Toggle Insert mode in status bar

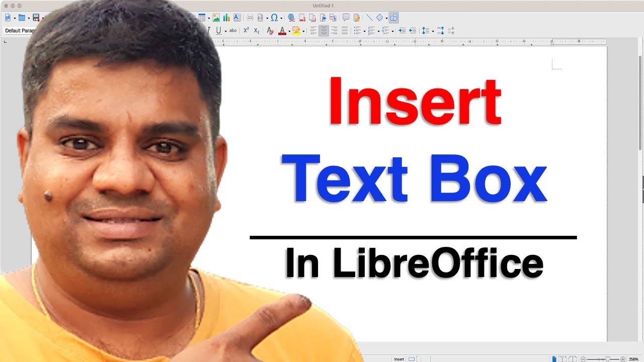399,359
